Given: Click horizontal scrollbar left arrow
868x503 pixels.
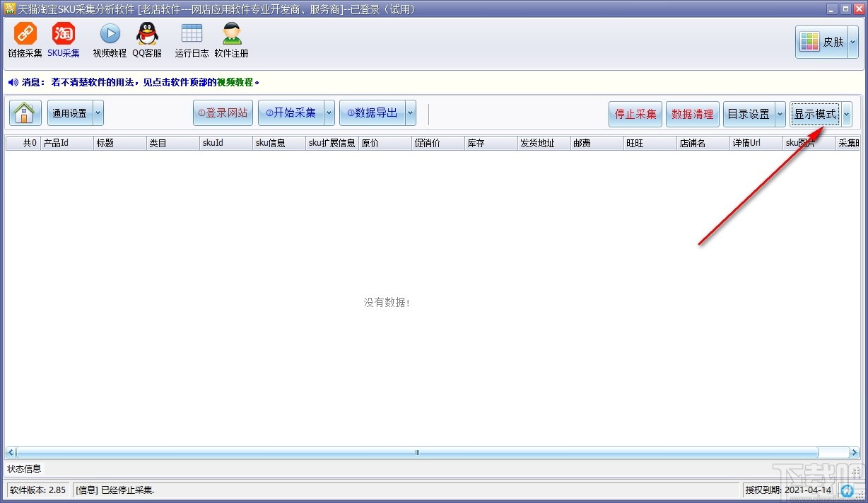Looking at the screenshot, I should [11, 452].
